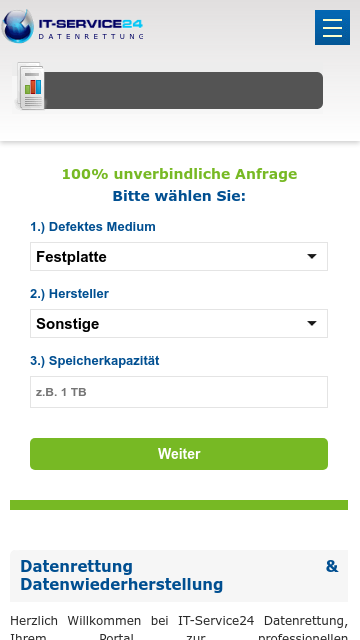Click the Festplatte selected value text
This screenshot has height=640, width=360.
click(71, 257)
